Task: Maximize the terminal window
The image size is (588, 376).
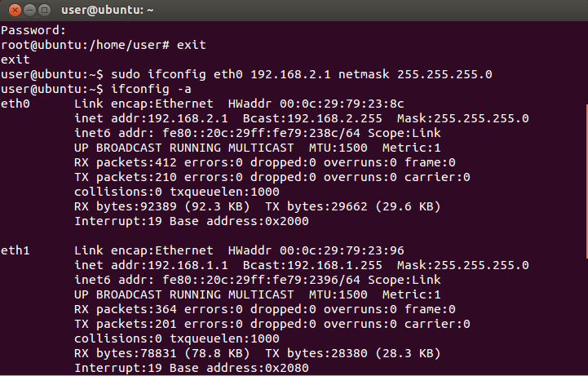Action: (x=43, y=10)
